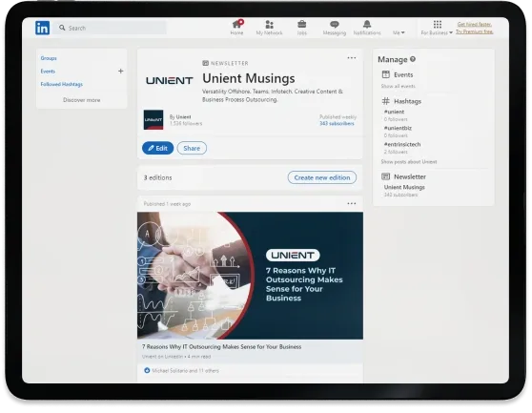
Task: Open Events in the left sidebar
Action: click(48, 72)
